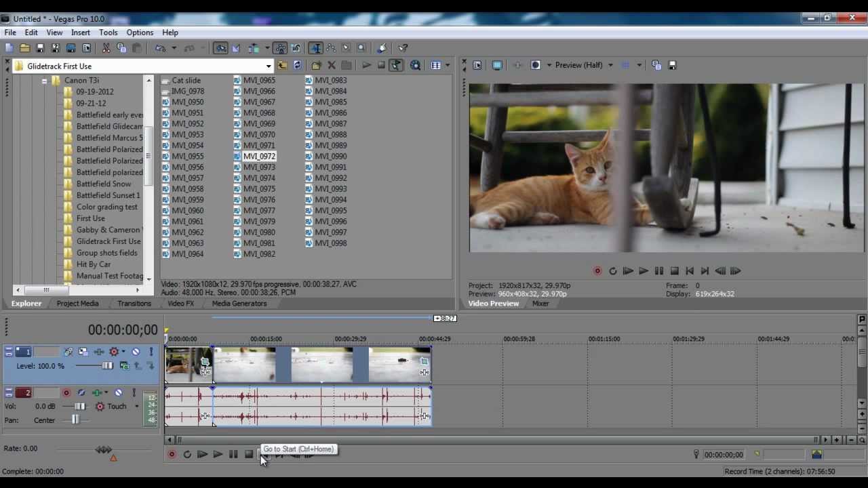868x488 pixels.
Task: Save project using the main toolbar
Action: pos(40,48)
